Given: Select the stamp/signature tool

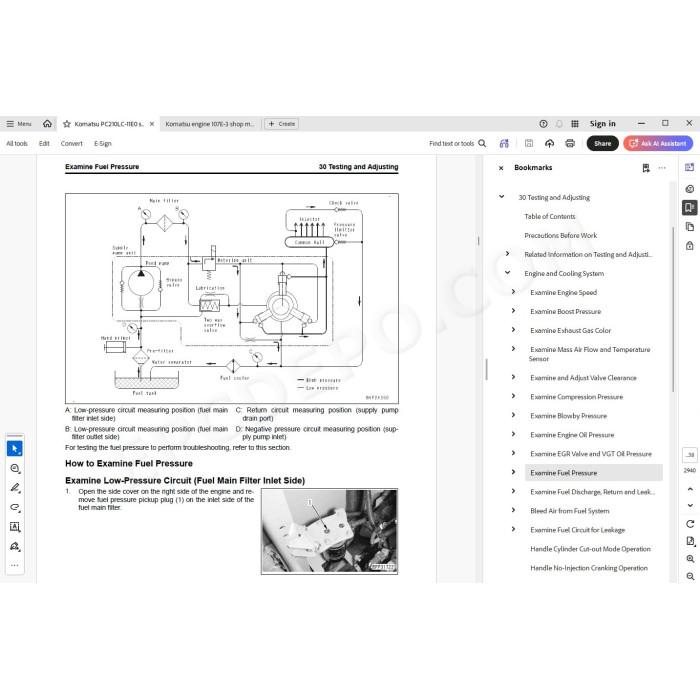Looking at the screenshot, I should coord(15,546).
